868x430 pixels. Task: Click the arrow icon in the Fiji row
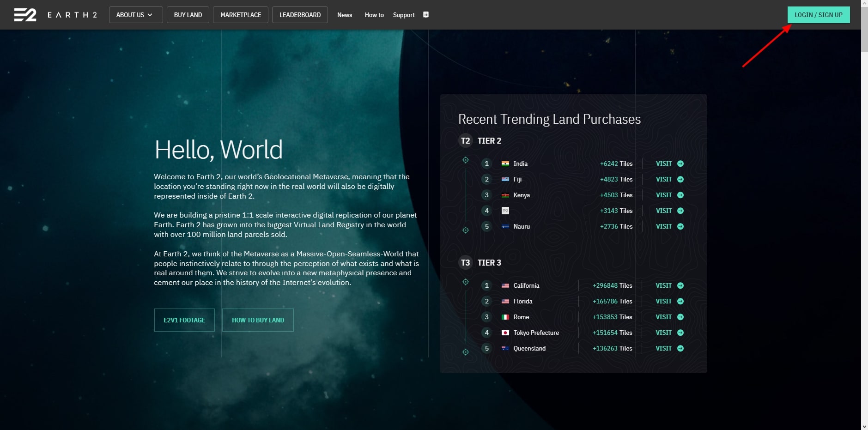pyautogui.click(x=680, y=179)
